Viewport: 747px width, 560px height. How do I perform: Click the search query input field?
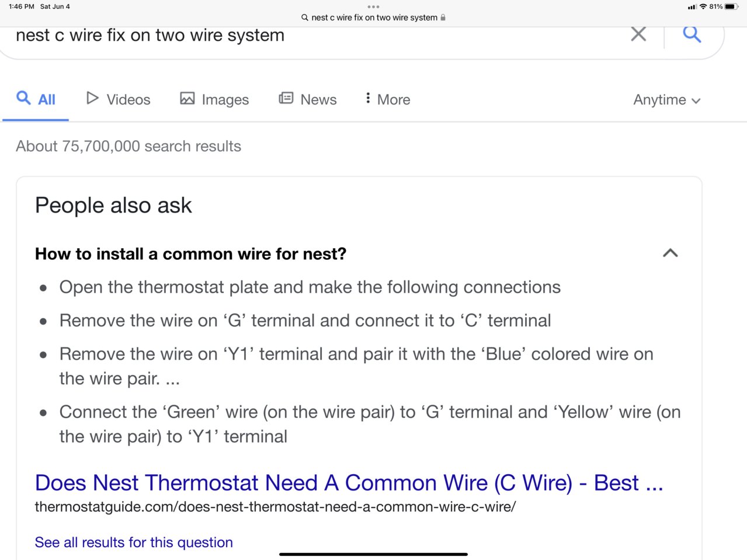click(x=315, y=35)
